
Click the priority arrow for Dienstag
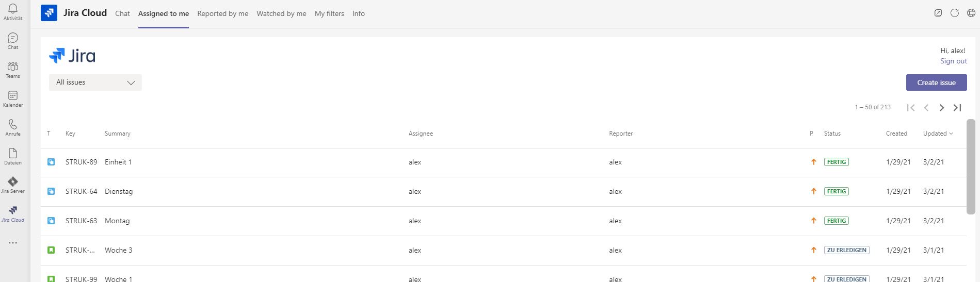[814, 191]
